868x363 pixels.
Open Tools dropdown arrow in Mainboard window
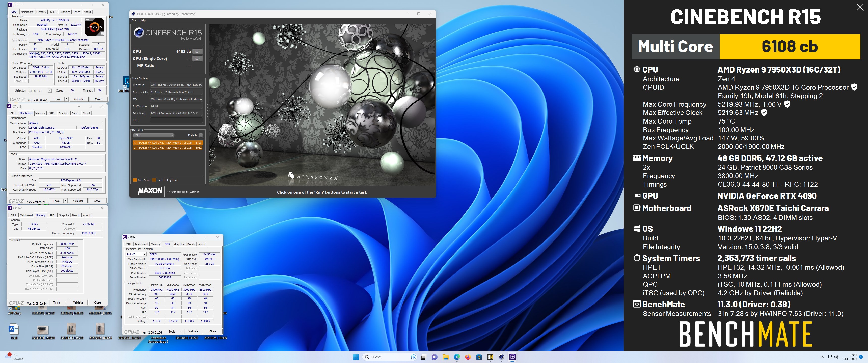tap(65, 201)
